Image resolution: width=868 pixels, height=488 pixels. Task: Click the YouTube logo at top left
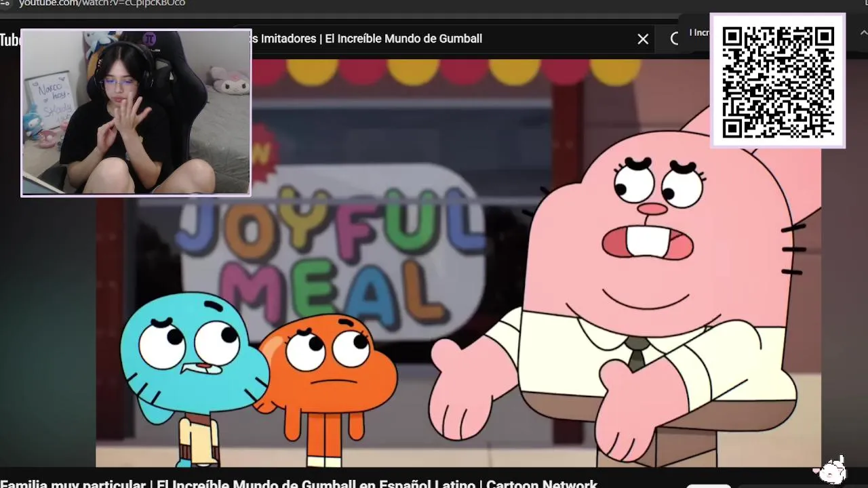pyautogui.click(x=9, y=40)
